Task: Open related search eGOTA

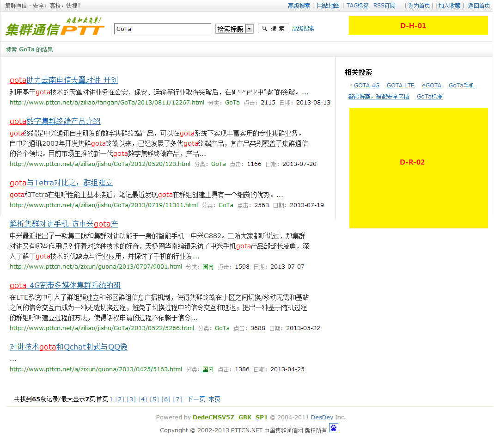Action: point(432,86)
